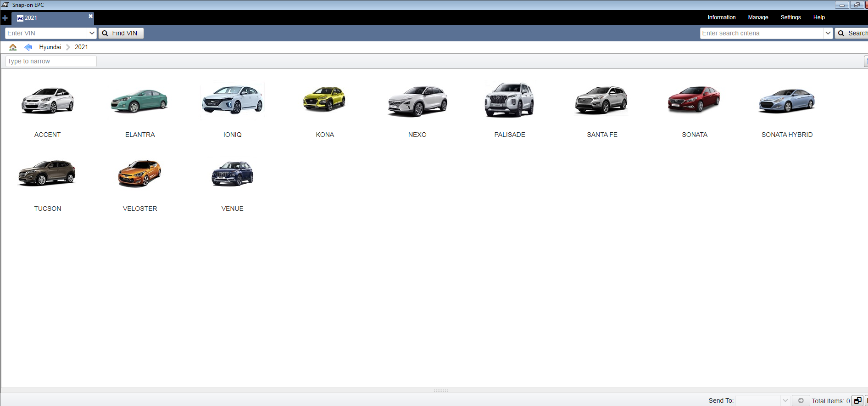
Task: Click the ACCENT model label
Action: click(47, 135)
